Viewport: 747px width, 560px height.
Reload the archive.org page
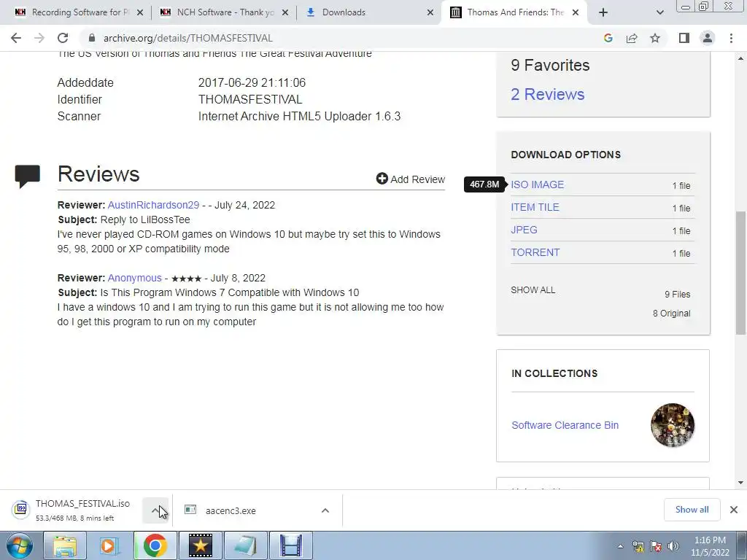click(63, 38)
